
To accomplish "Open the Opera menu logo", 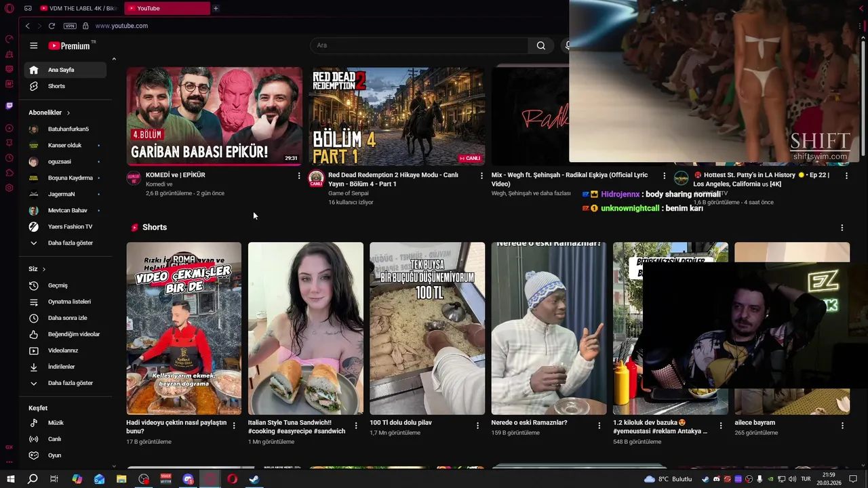I will pyautogui.click(x=9, y=8).
